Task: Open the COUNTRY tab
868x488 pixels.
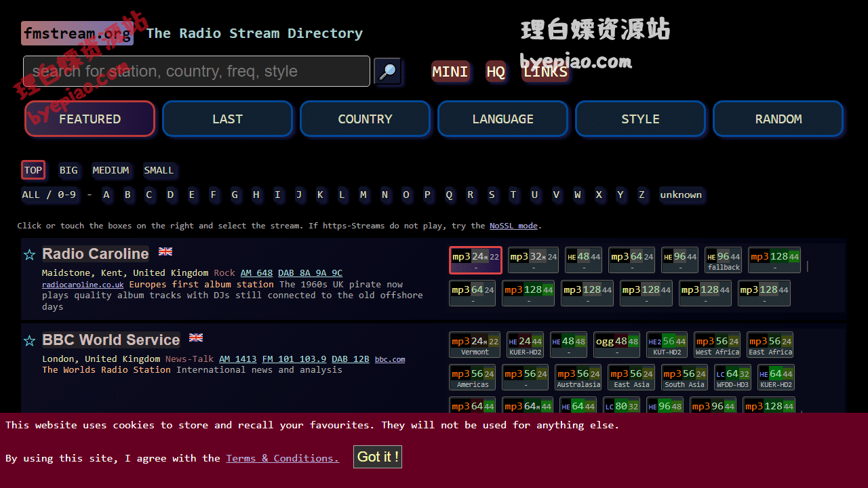Action: tap(365, 119)
